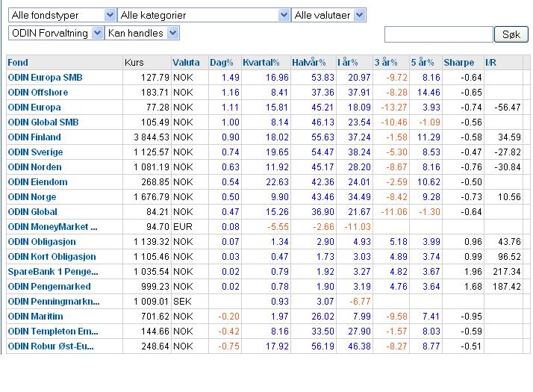Click the 3 år% value 5.18
This screenshot has height=392, width=533.
coord(399,242)
